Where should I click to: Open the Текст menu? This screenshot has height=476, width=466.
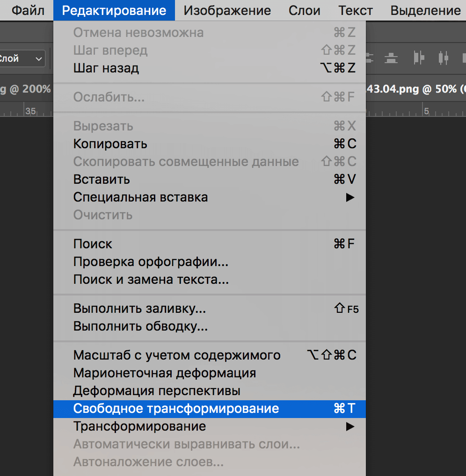point(355,10)
